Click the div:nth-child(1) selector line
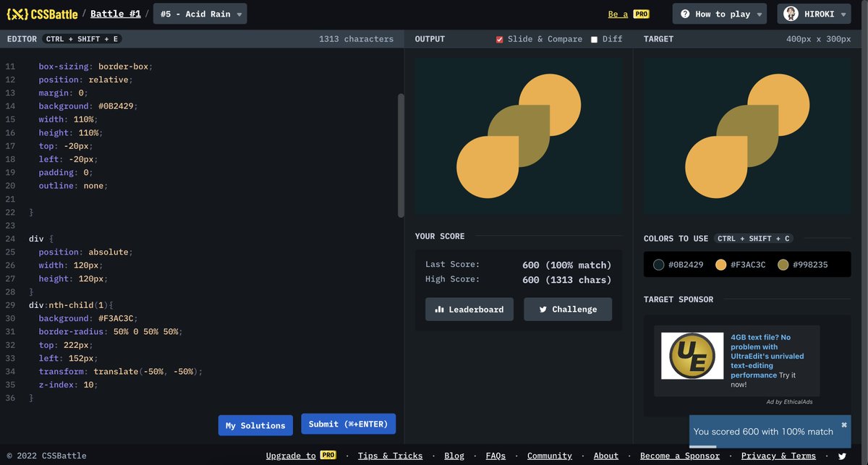The height and width of the screenshot is (465, 868). coord(71,305)
